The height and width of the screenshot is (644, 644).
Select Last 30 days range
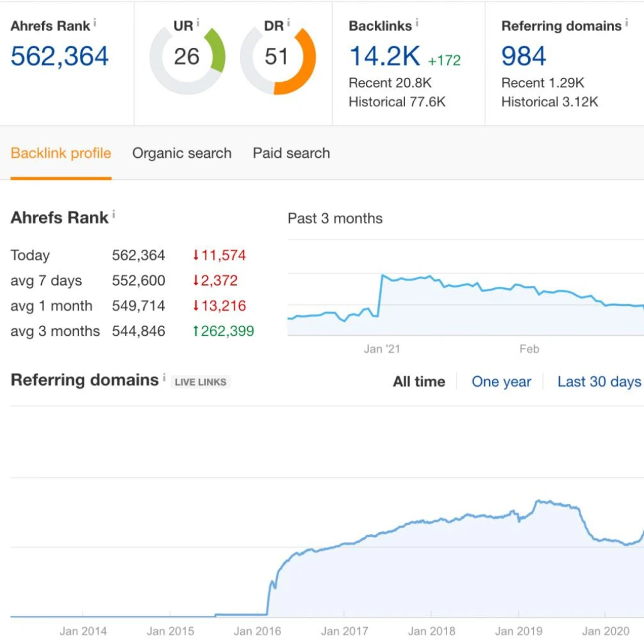(599, 382)
